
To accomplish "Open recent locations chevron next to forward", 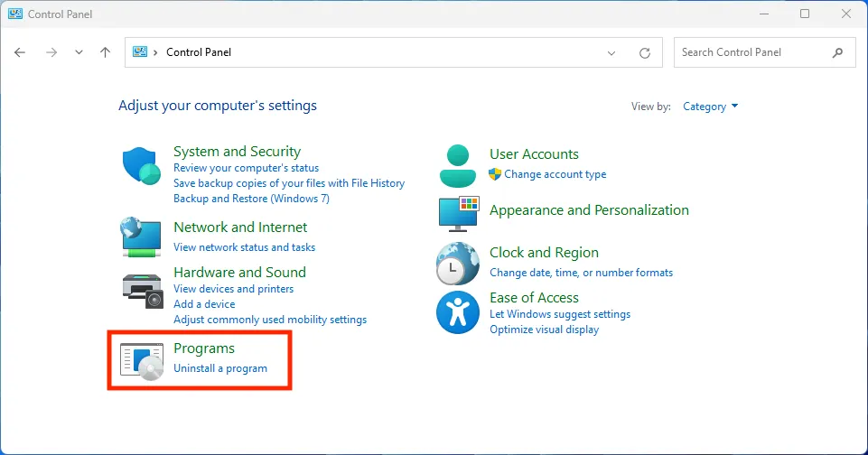I will [79, 52].
